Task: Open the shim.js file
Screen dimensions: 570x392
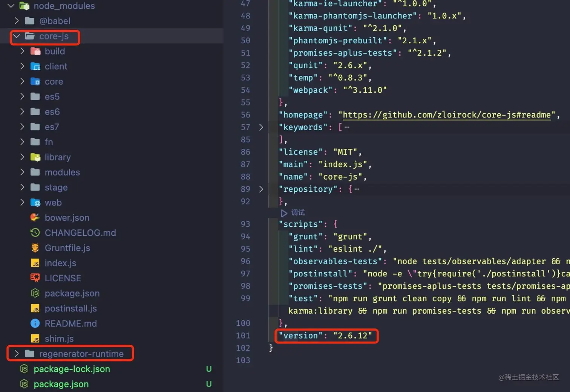Action: (x=59, y=339)
